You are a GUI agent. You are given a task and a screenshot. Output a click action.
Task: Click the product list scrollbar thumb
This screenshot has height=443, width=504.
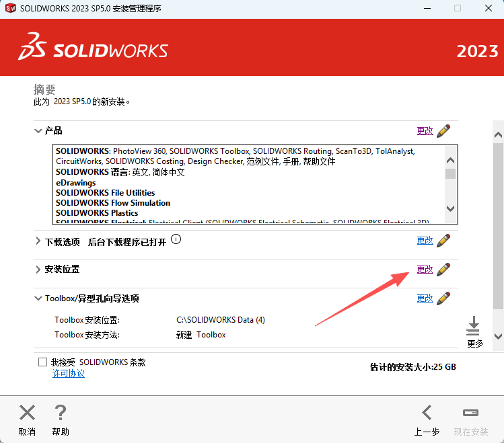coord(451,173)
